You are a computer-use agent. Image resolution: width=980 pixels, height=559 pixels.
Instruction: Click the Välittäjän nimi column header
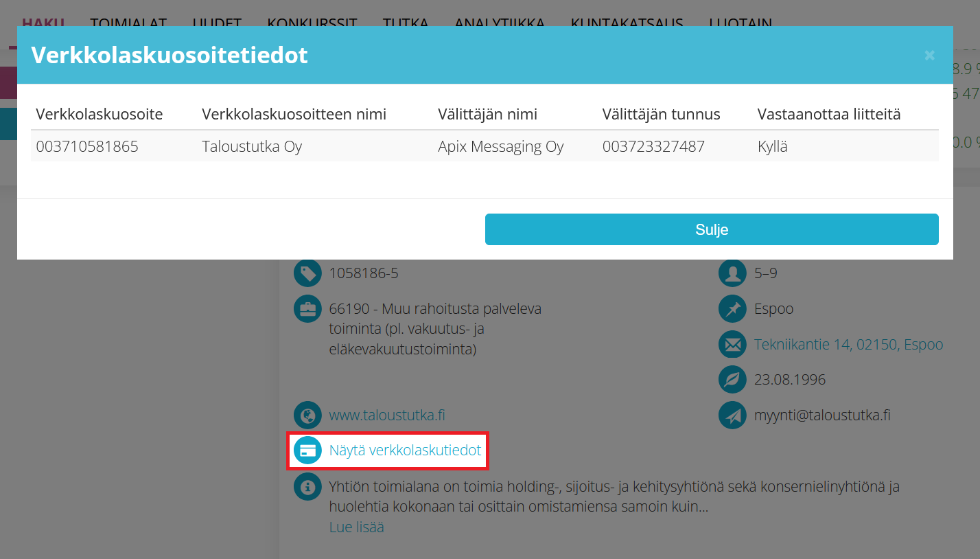pyautogui.click(x=487, y=114)
